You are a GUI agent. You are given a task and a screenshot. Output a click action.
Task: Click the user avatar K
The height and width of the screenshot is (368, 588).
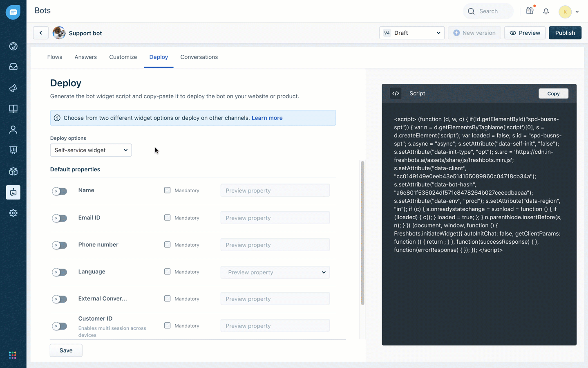565,11
